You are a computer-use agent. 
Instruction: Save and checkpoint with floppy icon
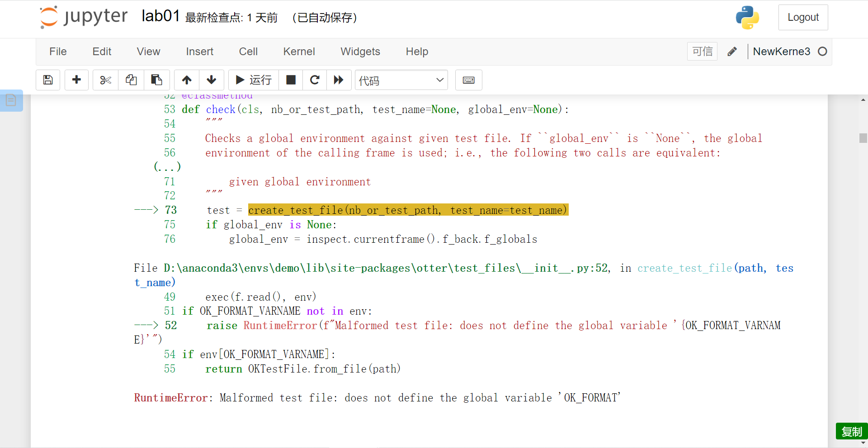click(x=48, y=80)
